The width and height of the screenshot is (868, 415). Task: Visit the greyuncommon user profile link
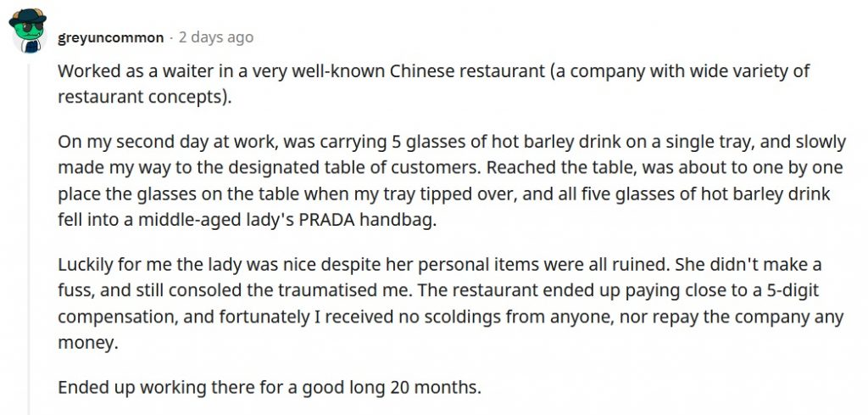tap(111, 37)
